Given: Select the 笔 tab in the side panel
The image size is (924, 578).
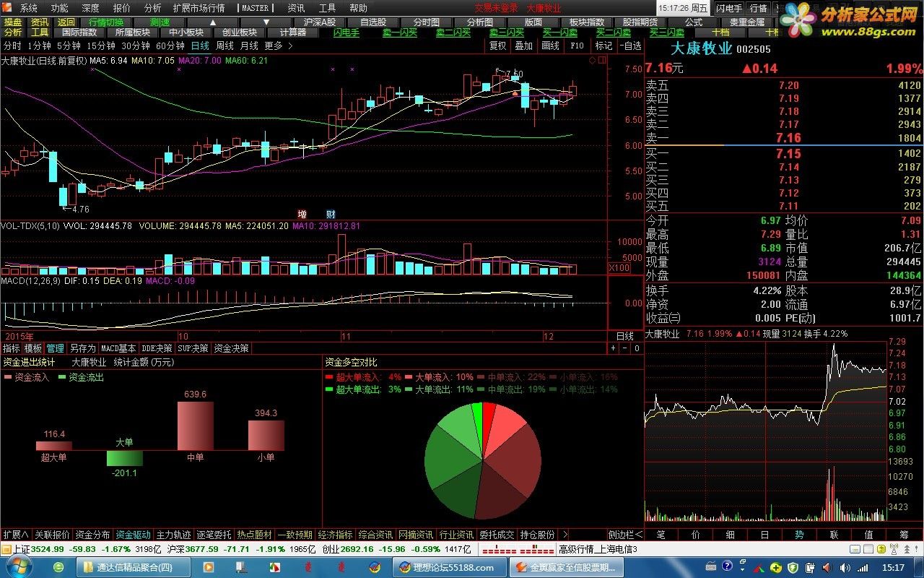Looking at the screenshot, I should click(661, 535).
